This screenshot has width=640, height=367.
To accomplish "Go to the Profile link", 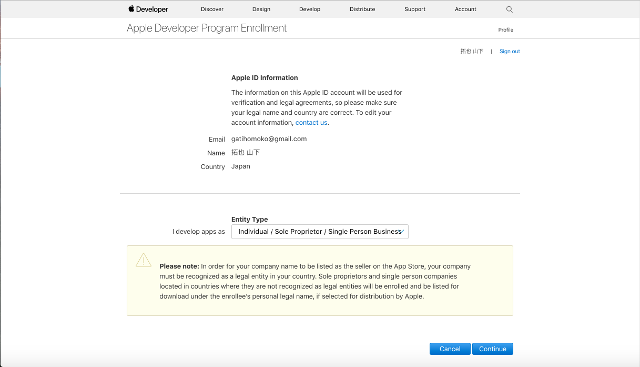I will pyautogui.click(x=505, y=30).
